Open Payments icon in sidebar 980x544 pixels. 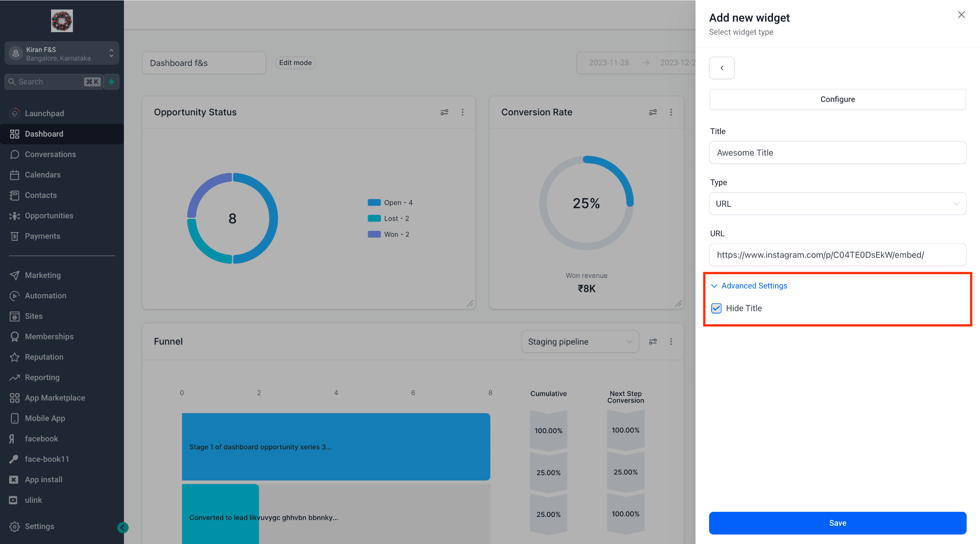tap(15, 236)
